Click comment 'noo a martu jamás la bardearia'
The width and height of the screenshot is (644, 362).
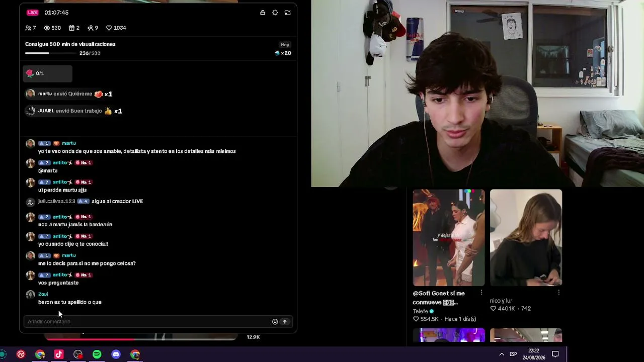click(75, 225)
